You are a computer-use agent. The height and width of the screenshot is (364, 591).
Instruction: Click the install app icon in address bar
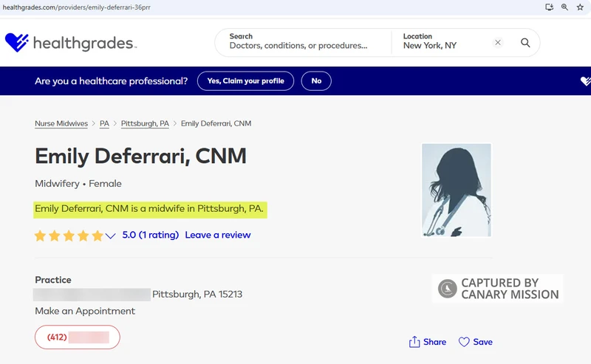click(549, 7)
